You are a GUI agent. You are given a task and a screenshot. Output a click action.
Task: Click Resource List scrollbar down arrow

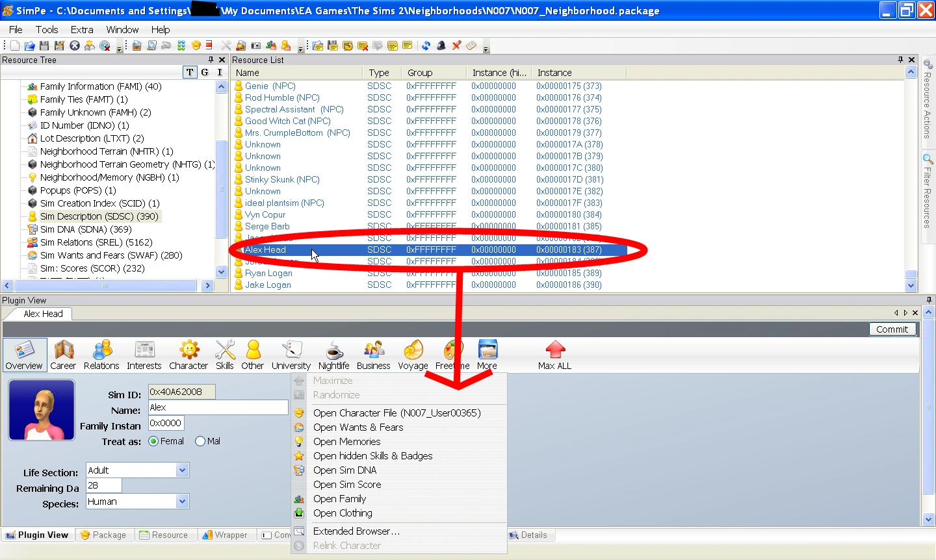911,285
